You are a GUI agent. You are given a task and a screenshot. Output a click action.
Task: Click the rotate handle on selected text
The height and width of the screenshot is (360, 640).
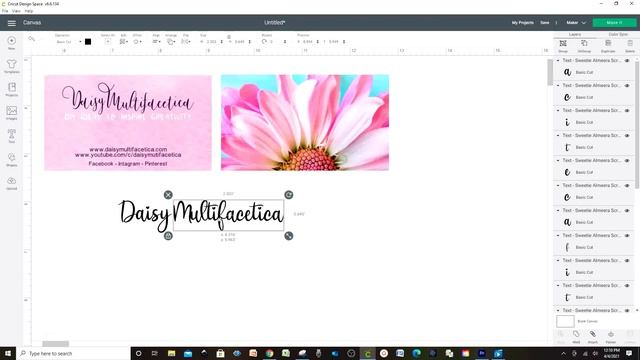pyautogui.click(x=289, y=195)
